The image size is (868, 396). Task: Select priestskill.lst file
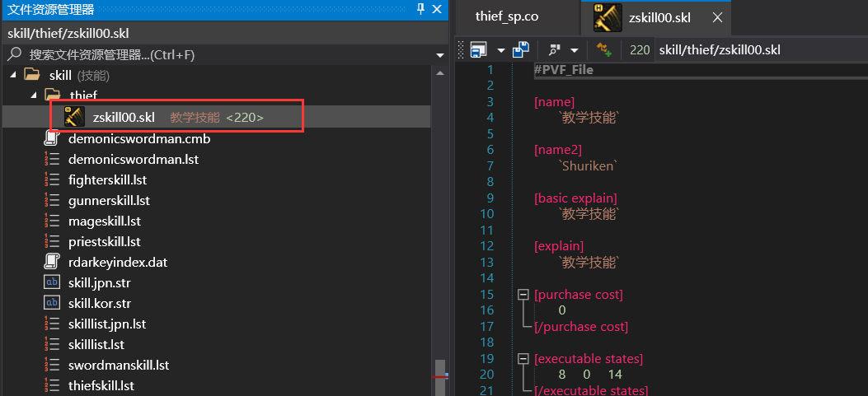105,242
